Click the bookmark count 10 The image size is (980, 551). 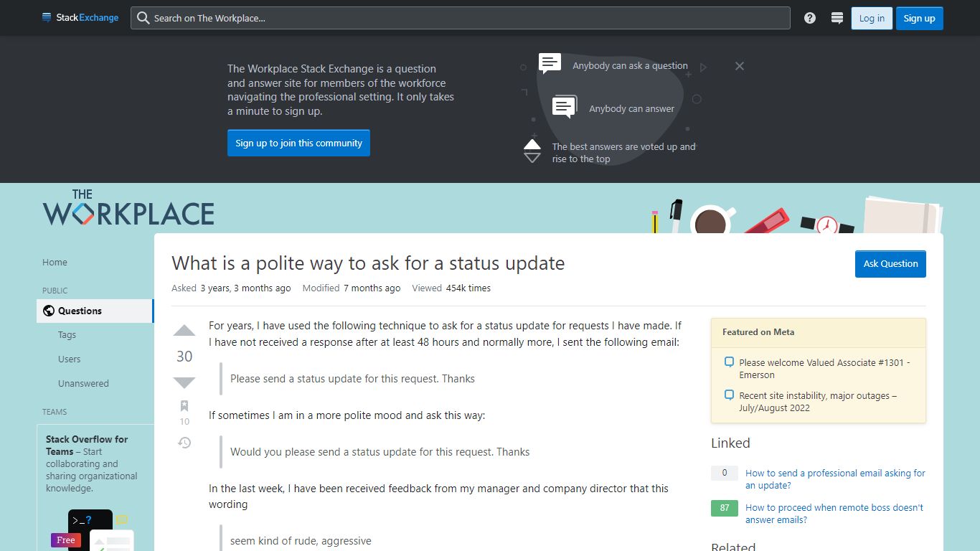point(184,421)
